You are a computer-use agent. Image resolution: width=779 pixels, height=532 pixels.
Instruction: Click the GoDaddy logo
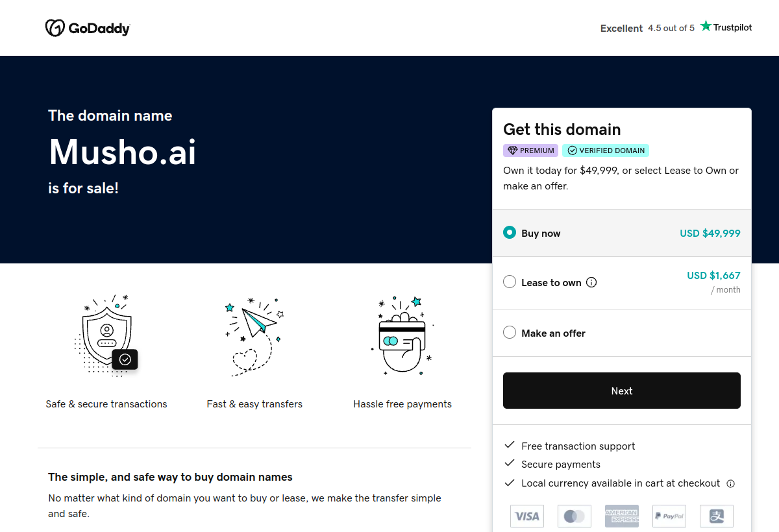[x=88, y=28]
